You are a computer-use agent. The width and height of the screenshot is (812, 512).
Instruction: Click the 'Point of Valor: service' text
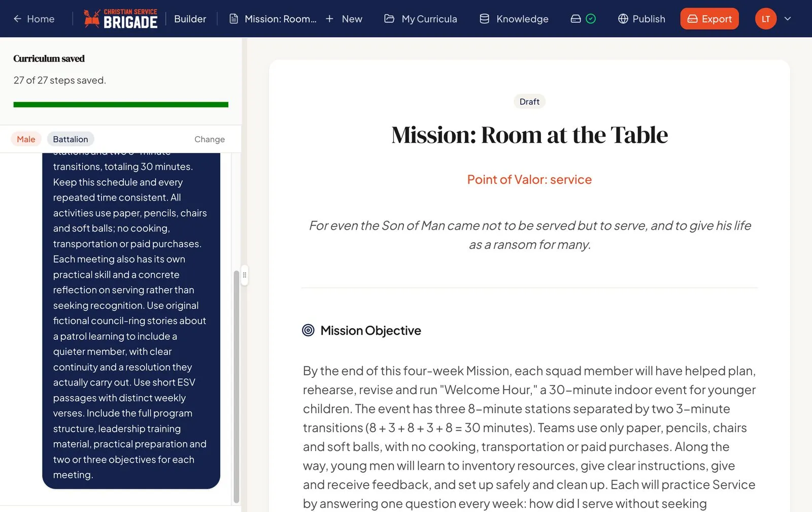(x=529, y=180)
